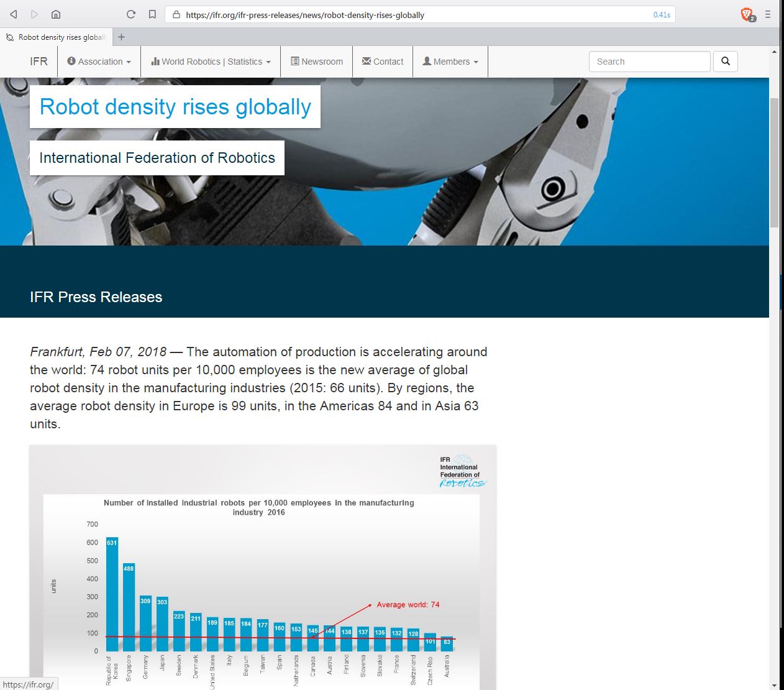Screen dimensions: 784x690
Task: Expand World Robotics | Statistics dropdown
Action: click(x=211, y=62)
